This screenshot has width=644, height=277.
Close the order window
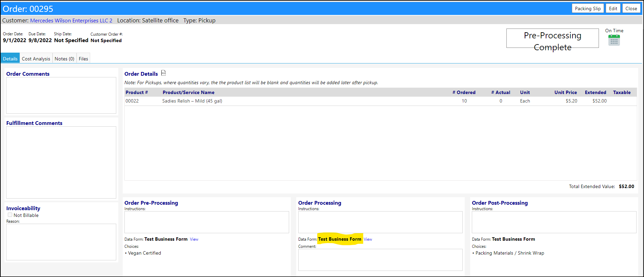[x=631, y=8]
